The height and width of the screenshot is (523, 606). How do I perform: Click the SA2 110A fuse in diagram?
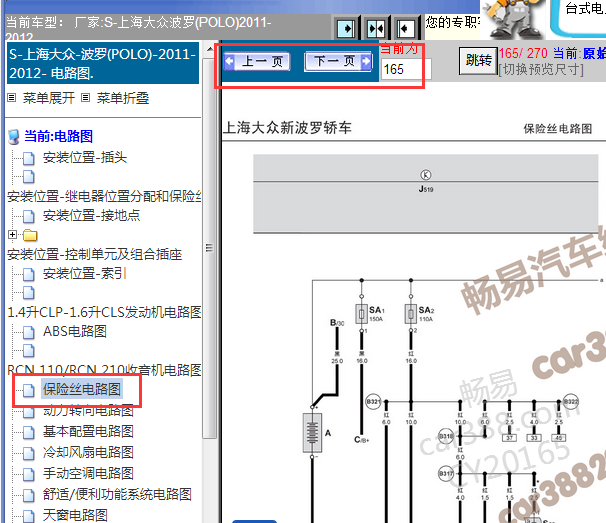(x=411, y=314)
